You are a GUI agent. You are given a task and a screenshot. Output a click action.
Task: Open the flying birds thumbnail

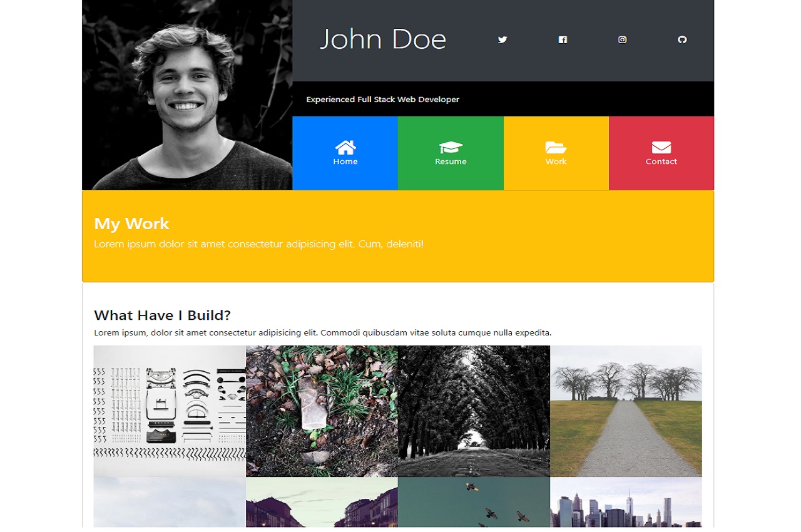474,503
